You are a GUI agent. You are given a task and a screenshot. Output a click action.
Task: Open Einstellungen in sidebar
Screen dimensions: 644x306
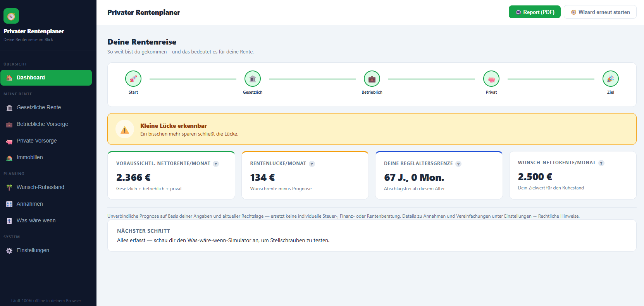46,250
